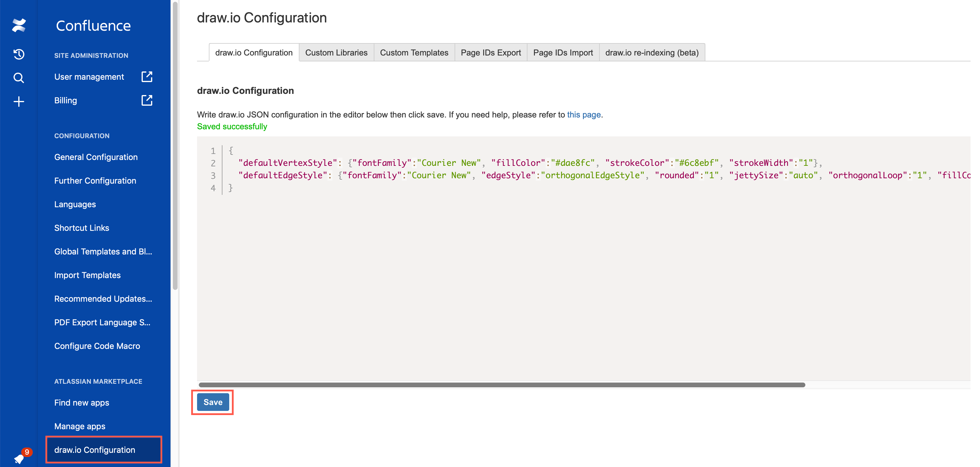Select General Configuration in sidebar
Viewport: 980px width, 467px height.
[96, 157]
